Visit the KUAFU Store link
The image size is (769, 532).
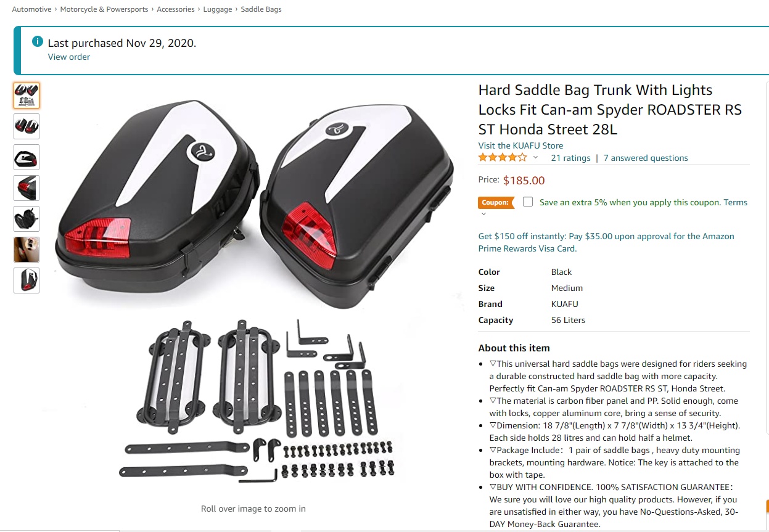(x=520, y=145)
